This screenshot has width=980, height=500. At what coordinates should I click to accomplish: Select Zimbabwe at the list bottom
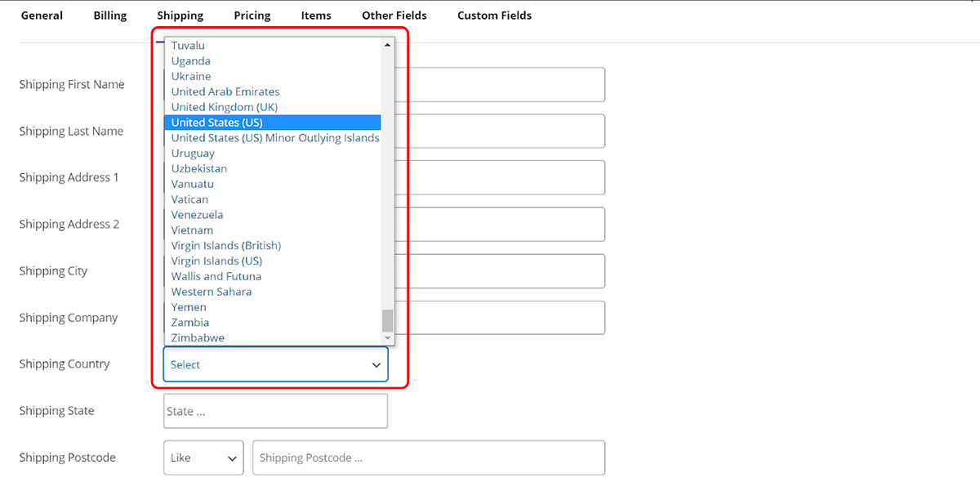pyautogui.click(x=198, y=338)
